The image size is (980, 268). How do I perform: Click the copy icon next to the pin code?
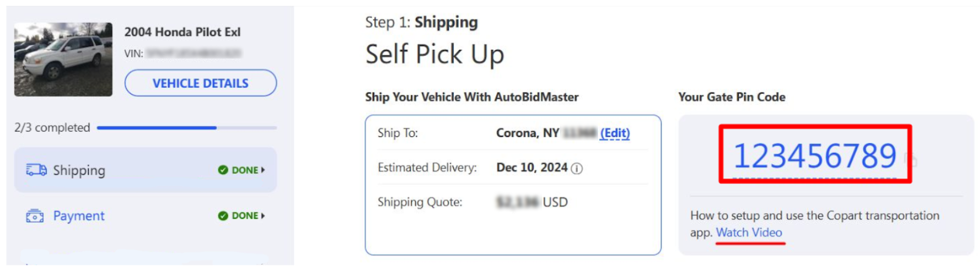point(911,160)
